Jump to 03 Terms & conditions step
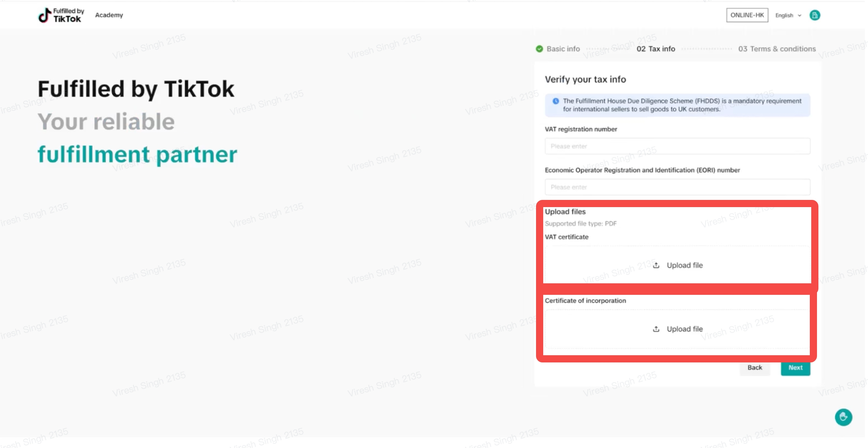 [777, 49]
